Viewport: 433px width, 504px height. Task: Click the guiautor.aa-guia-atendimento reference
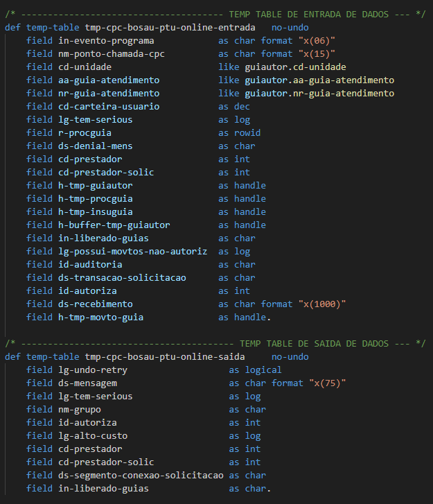pyautogui.click(x=319, y=80)
